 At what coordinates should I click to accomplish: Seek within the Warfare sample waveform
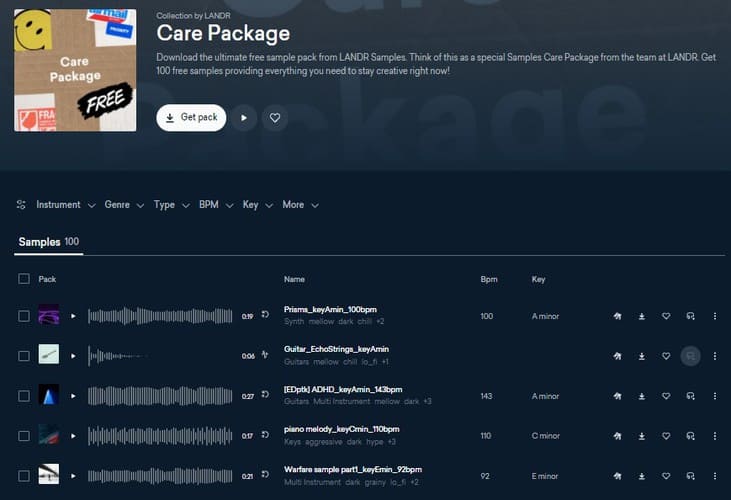160,476
